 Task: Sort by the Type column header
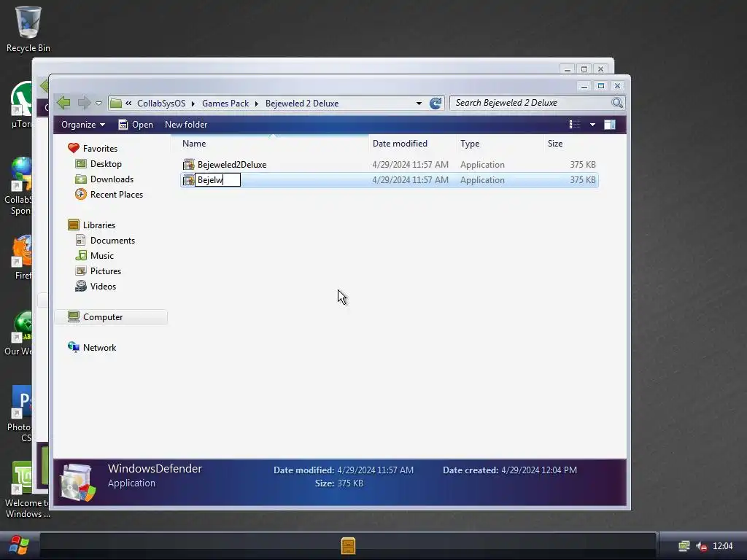coord(500,144)
